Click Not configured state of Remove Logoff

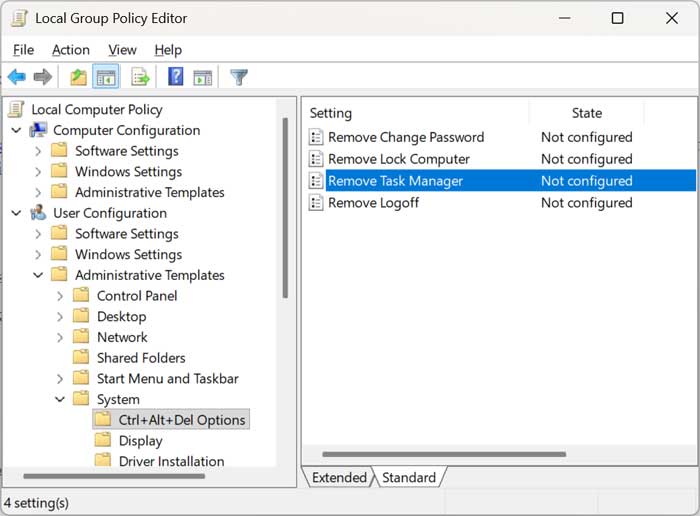point(587,203)
